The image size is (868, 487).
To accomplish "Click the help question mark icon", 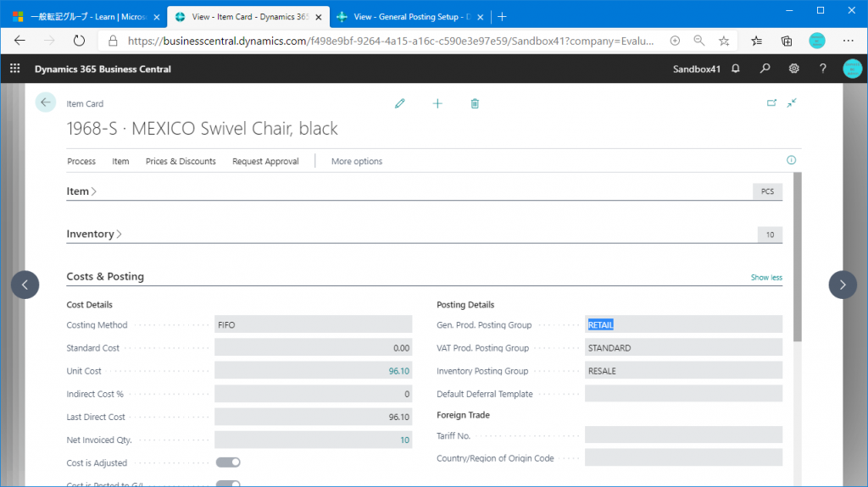I will [822, 69].
